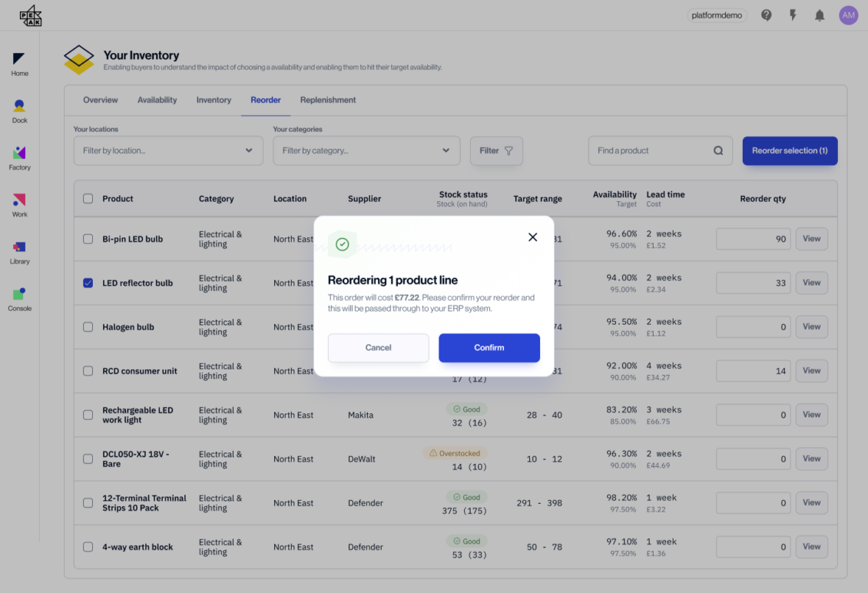Open the Work sidebar icon
868x593 pixels.
point(19,201)
